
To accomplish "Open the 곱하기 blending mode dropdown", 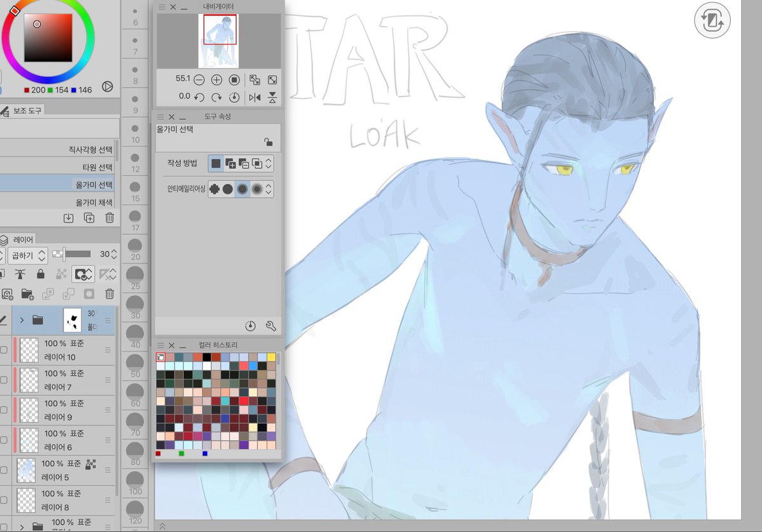I will tap(29, 255).
